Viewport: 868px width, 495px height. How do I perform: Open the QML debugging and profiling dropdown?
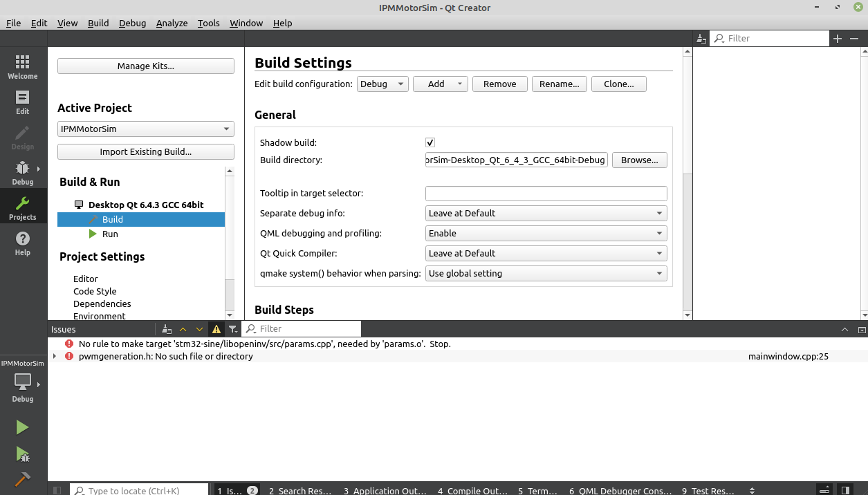click(x=546, y=234)
